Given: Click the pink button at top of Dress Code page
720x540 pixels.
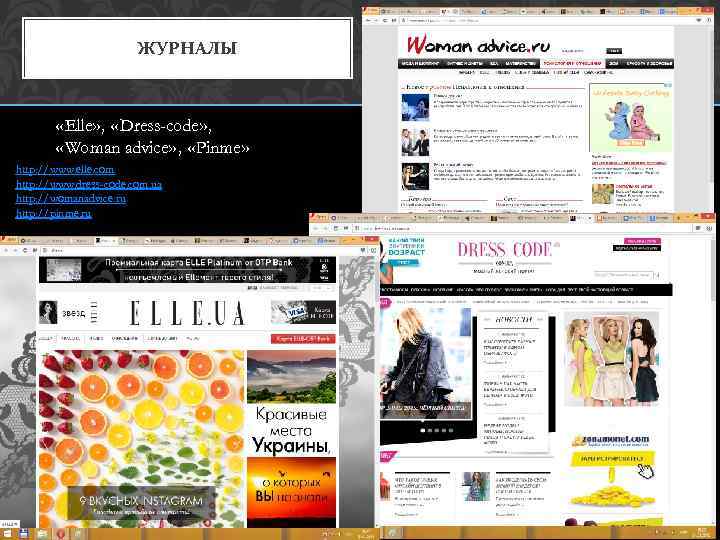Looking at the screenshot, I should coord(642,241).
